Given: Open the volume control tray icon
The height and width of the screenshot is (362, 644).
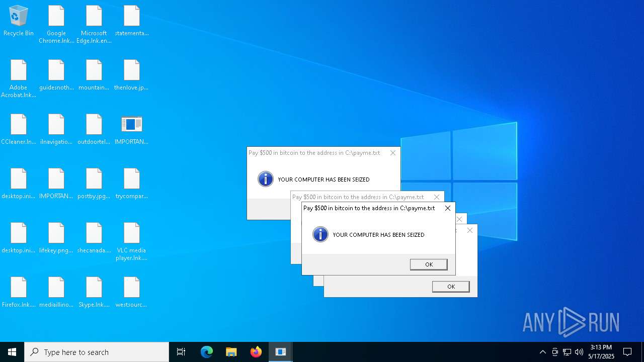Looking at the screenshot, I should pyautogui.click(x=579, y=352).
